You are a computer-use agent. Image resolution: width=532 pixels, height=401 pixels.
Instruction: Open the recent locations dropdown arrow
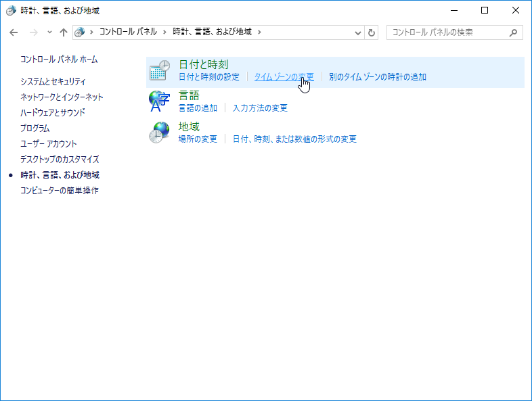click(x=49, y=32)
